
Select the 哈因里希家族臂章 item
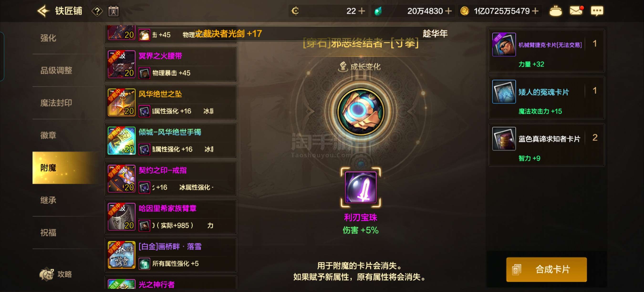click(x=171, y=217)
